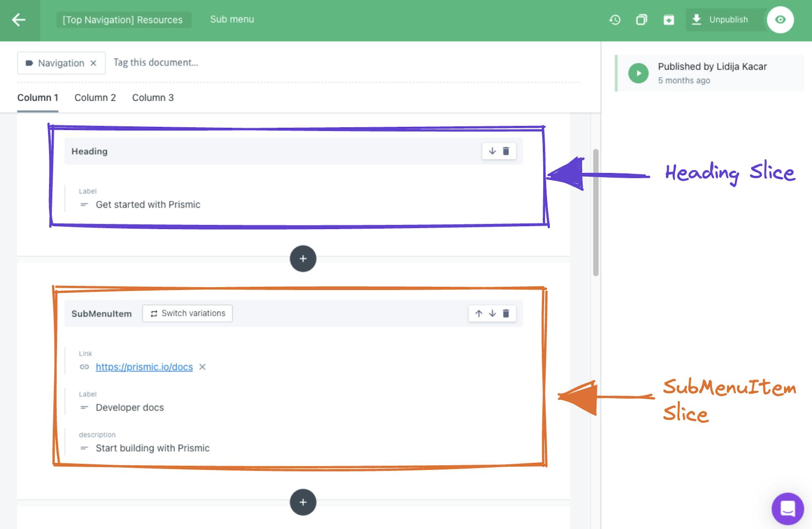Screen dimensions: 812x529
Task: Click the Tag this document field
Action: pos(156,62)
